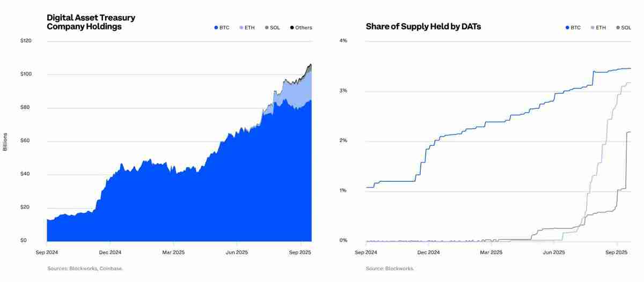Click Sep 2025 on the Holdings chart x-axis
This screenshot has width=644, height=282.
pyautogui.click(x=300, y=252)
